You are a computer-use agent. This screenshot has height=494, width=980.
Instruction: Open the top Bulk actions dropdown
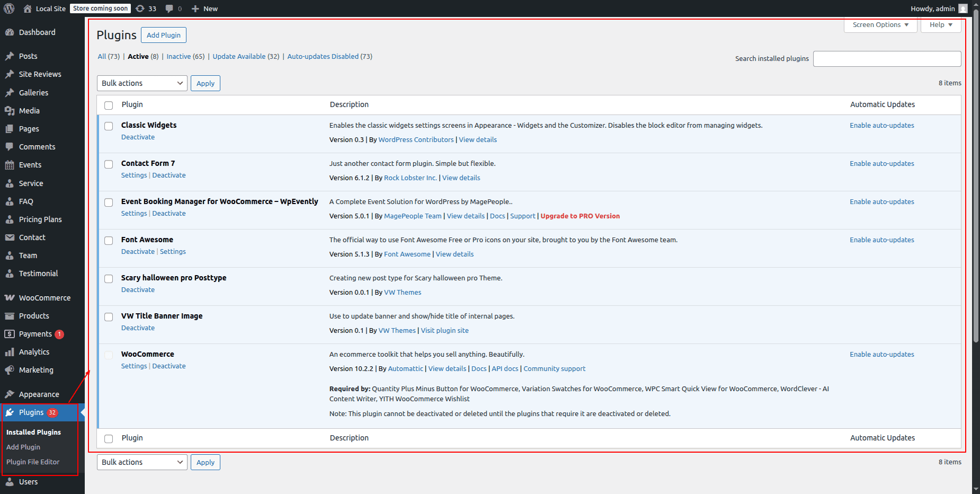click(142, 83)
